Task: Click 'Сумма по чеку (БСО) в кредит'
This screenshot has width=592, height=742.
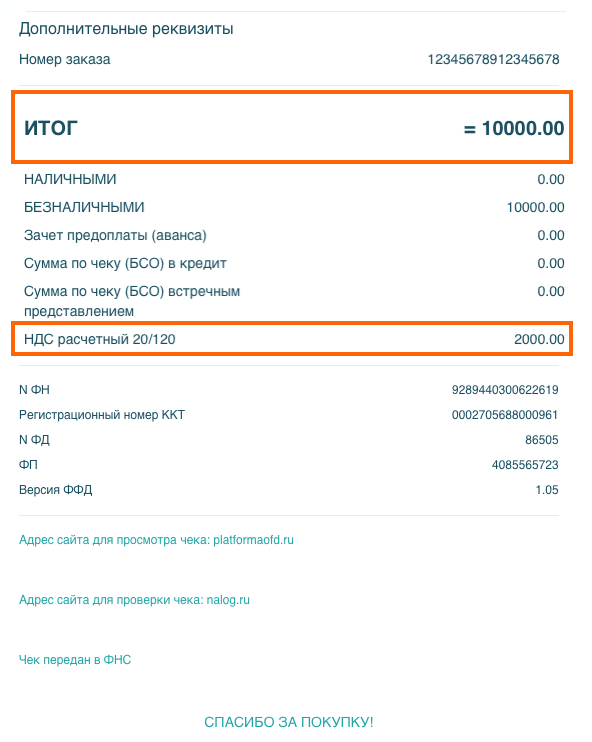Action: point(125,263)
